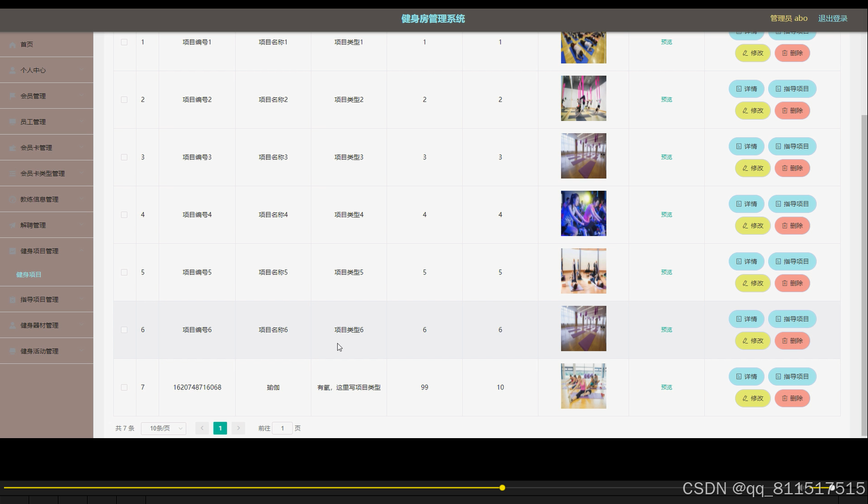Image resolution: width=868 pixels, height=504 pixels.
Task: Check the box on row 6
Action: coord(124,330)
